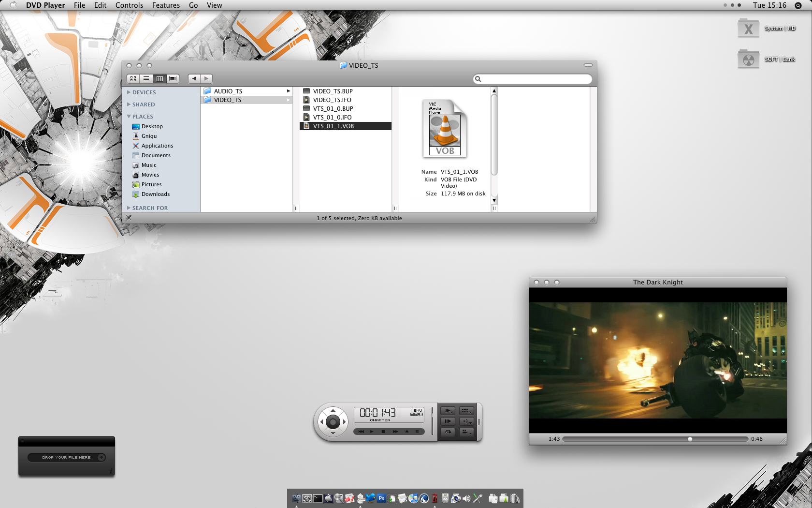Open Downloads in Finder sidebar
The height and width of the screenshot is (508, 812).
point(151,194)
